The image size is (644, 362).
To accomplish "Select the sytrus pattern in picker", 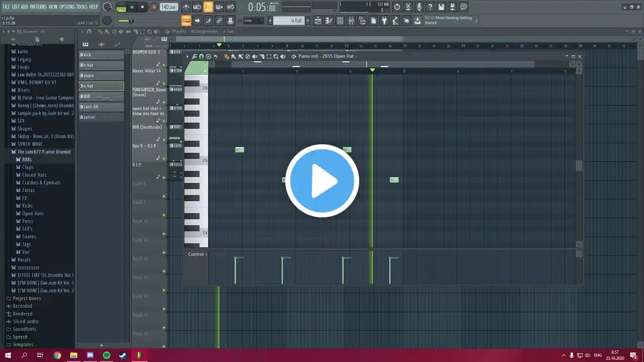I will [x=101, y=117].
